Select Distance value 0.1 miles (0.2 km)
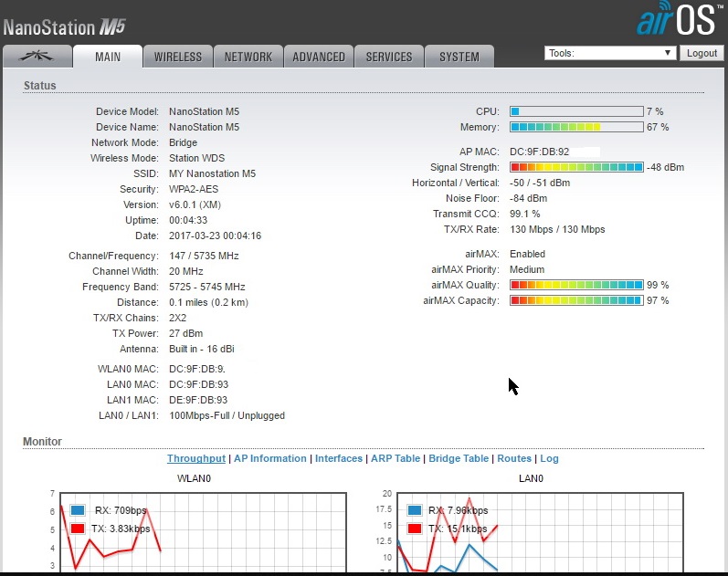This screenshot has width=728, height=576. pos(208,302)
